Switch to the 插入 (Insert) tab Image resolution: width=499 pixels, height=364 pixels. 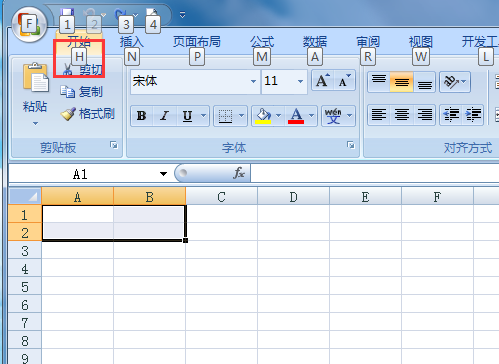[132, 42]
